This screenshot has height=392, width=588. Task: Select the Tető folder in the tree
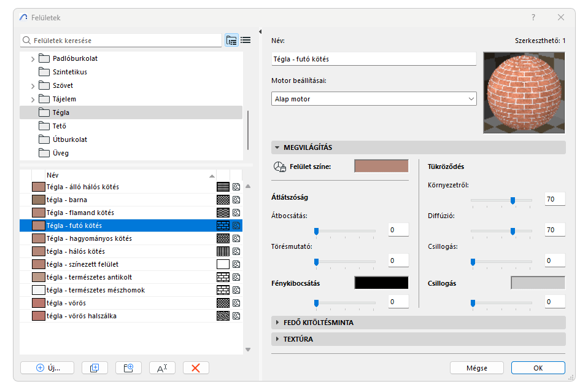(61, 126)
